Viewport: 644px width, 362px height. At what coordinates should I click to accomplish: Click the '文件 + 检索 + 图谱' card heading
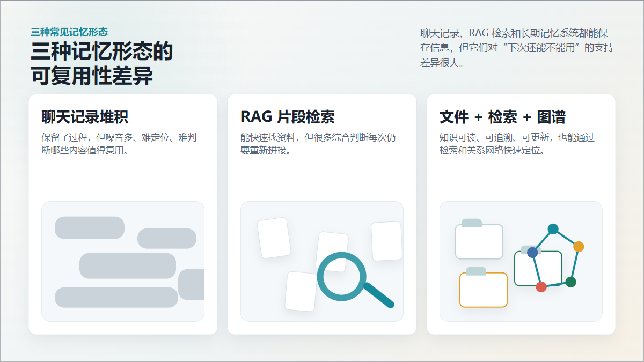click(502, 117)
